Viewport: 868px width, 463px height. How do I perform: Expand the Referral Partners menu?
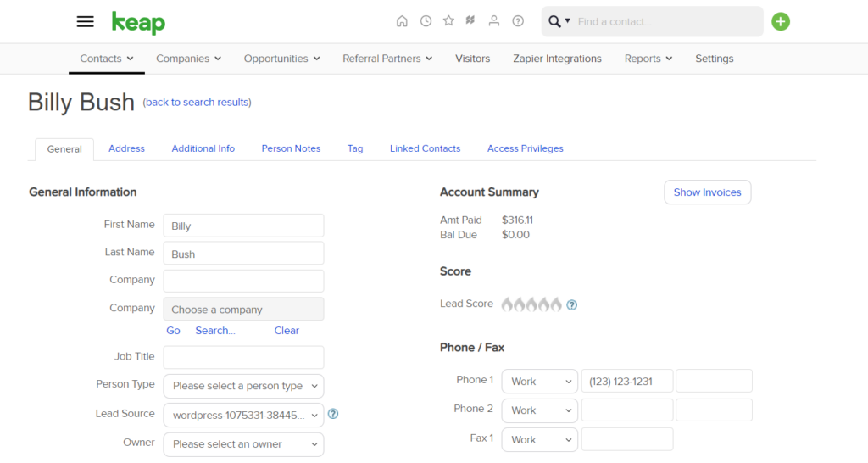[x=387, y=59]
